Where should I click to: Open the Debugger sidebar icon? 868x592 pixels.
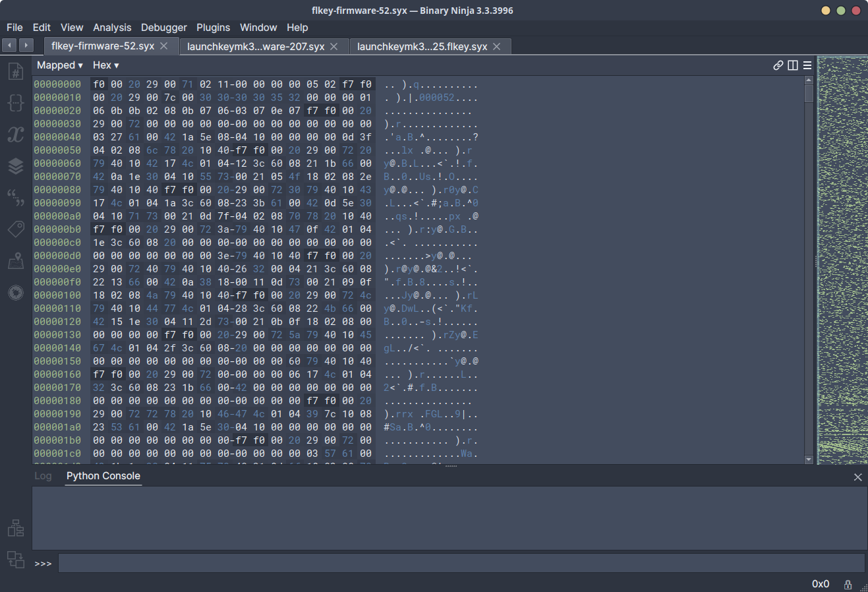pyautogui.click(x=16, y=293)
